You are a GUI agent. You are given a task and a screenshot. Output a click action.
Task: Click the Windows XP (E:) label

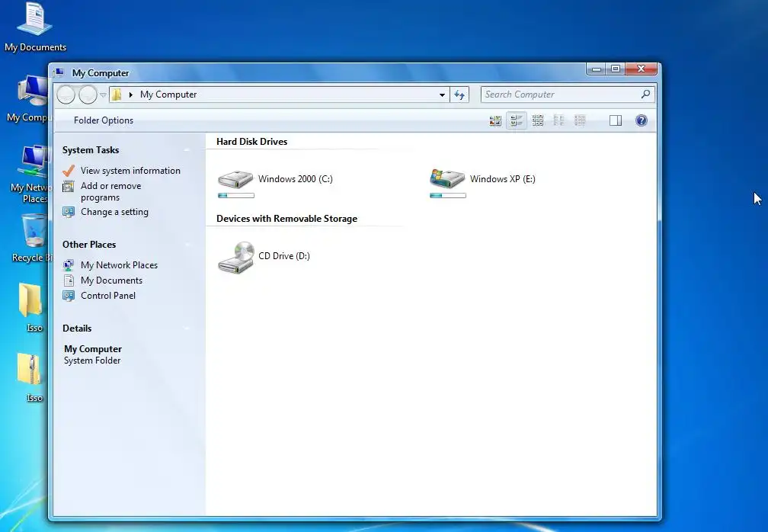click(x=503, y=179)
